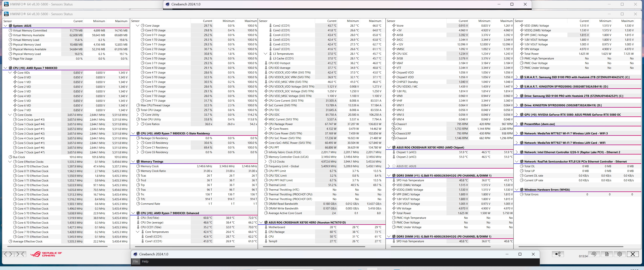The height and width of the screenshot is (270, 644).
Task: Click the expand columns arrows button
Action: 8,254
